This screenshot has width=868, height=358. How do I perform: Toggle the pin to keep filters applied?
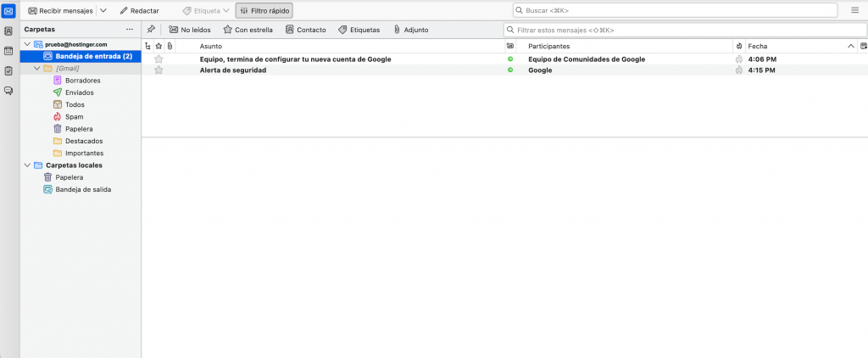151,30
